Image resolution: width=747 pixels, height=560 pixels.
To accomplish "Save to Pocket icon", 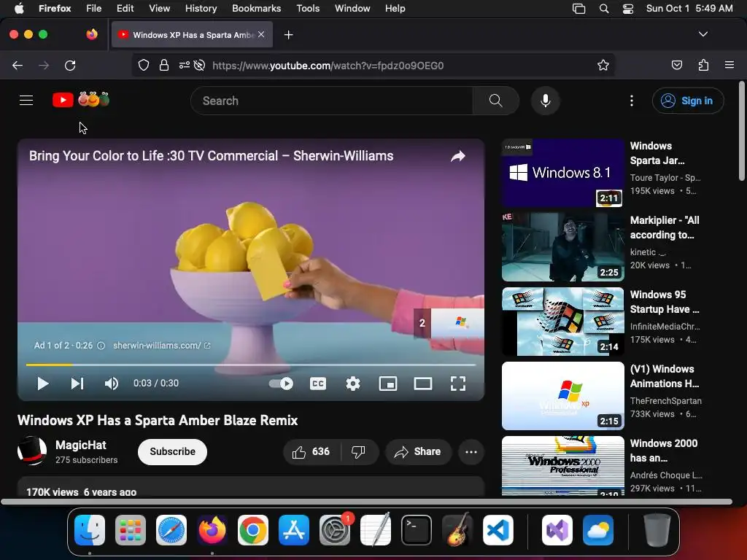I will coord(676,65).
